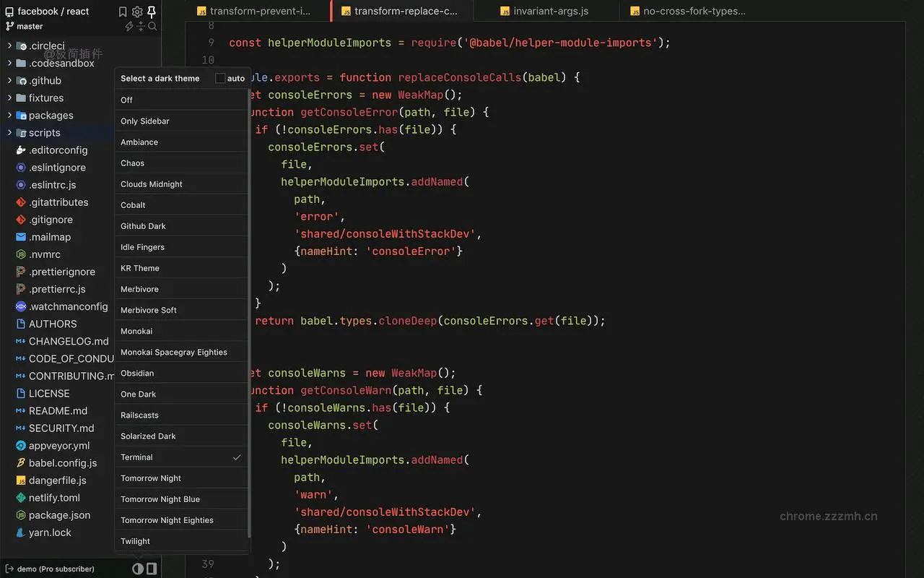The image size is (924, 578).
Task: Open the Octotree settings gear icon
Action: [x=136, y=12]
